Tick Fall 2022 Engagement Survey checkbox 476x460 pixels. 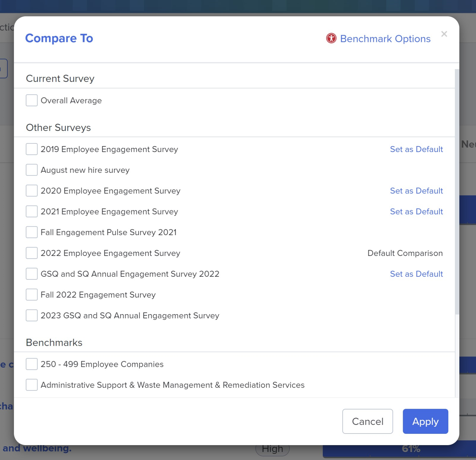click(32, 295)
